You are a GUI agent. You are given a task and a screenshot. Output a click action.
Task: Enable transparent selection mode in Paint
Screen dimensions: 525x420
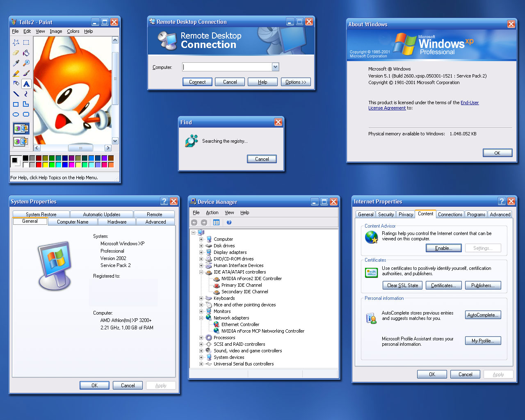[21, 142]
